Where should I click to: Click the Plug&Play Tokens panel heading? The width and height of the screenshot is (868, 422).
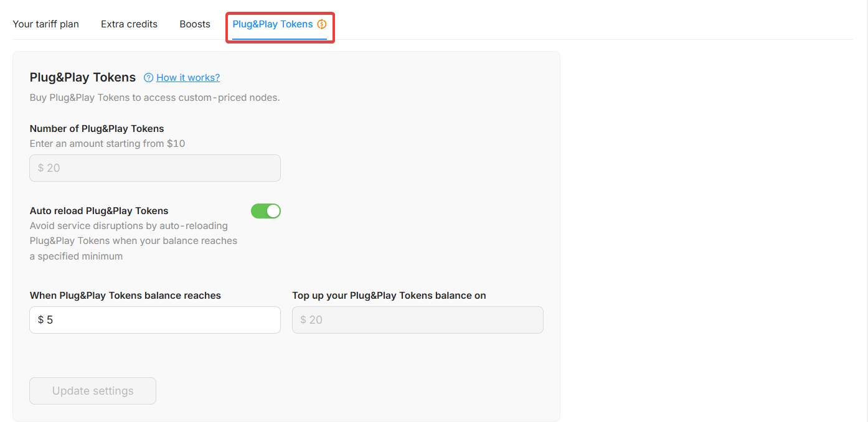[x=83, y=78]
